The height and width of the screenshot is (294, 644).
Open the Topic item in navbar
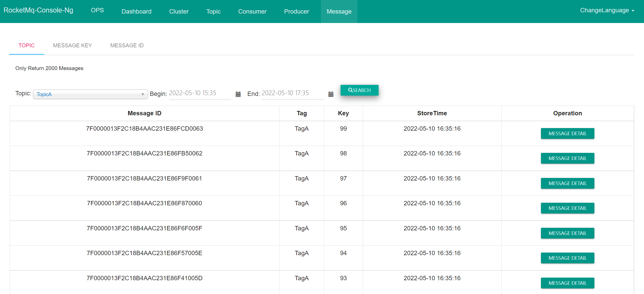tap(213, 12)
